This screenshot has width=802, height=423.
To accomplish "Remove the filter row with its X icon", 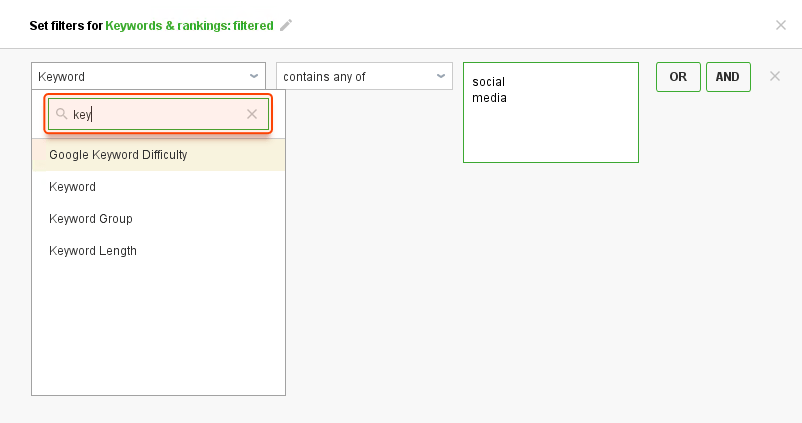I will 775,76.
